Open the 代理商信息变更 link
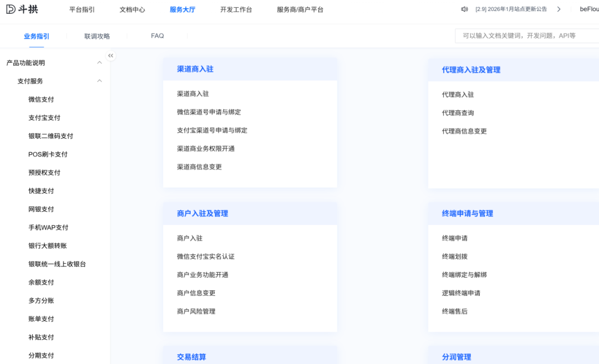This screenshot has width=599, height=364. [465, 131]
